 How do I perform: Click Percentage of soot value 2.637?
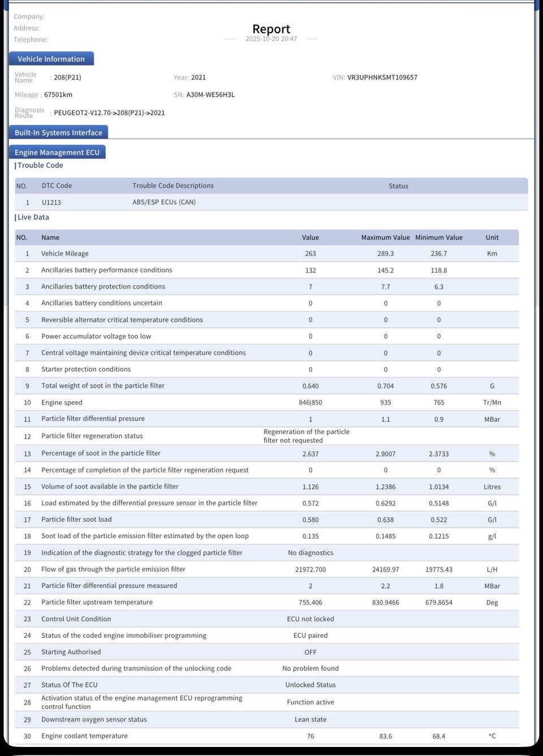click(311, 454)
